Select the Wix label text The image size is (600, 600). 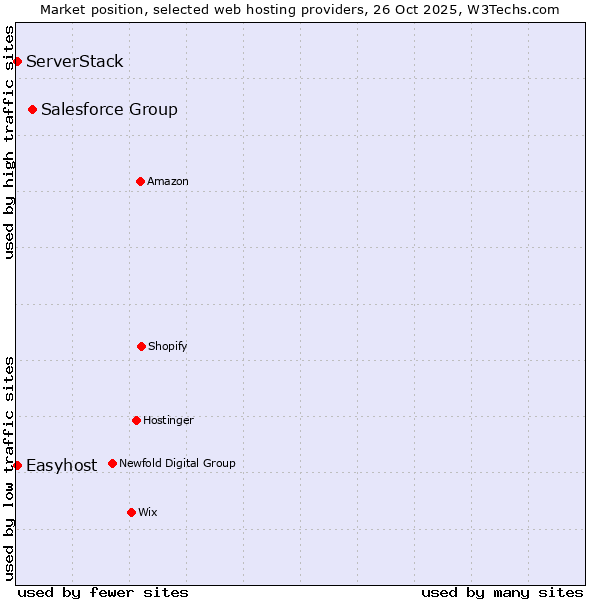pyautogui.click(x=148, y=513)
